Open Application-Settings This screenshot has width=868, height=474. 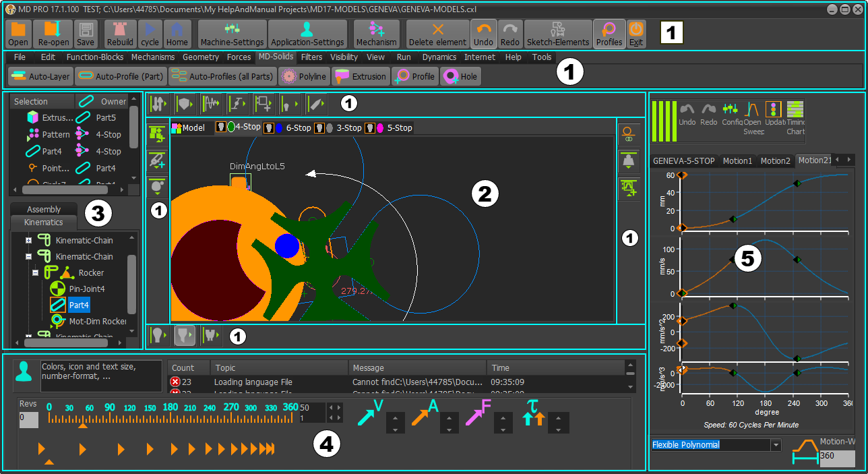tap(307, 34)
